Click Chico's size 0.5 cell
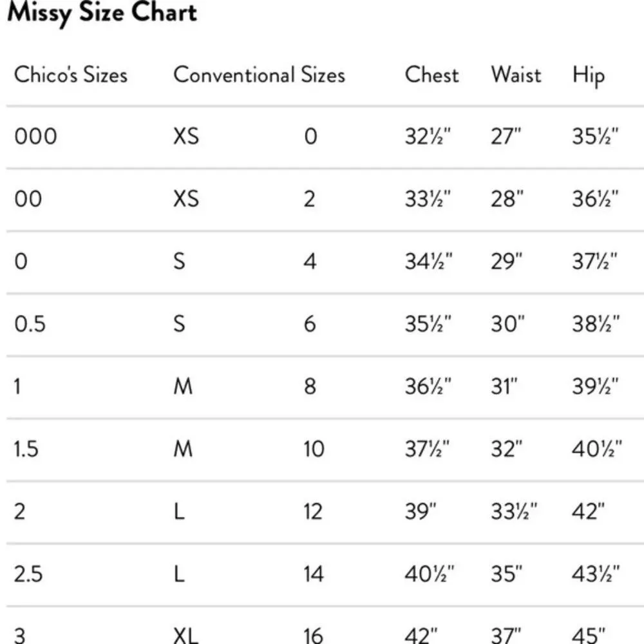644x644 pixels. click(30, 323)
